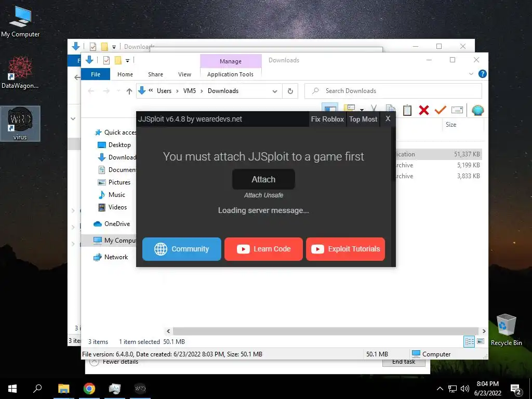Open the Customize Quick Access Toolbar dropdown

128,61
